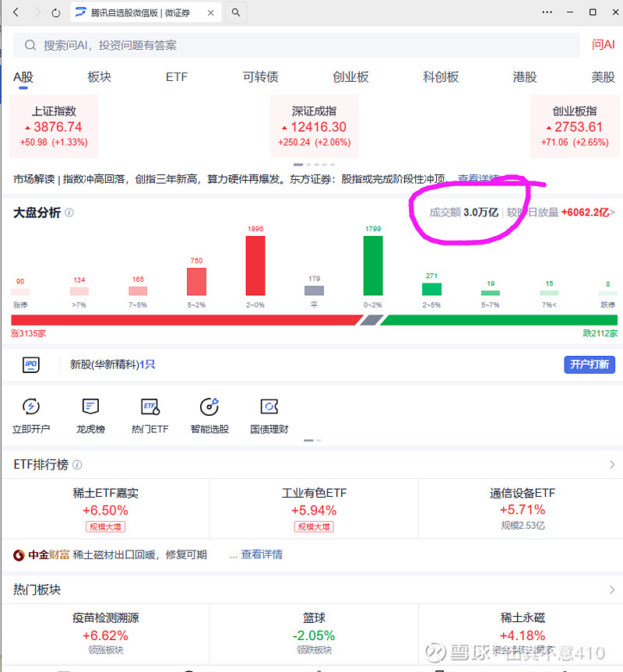Switch to the 美股 tab

(x=603, y=77)
